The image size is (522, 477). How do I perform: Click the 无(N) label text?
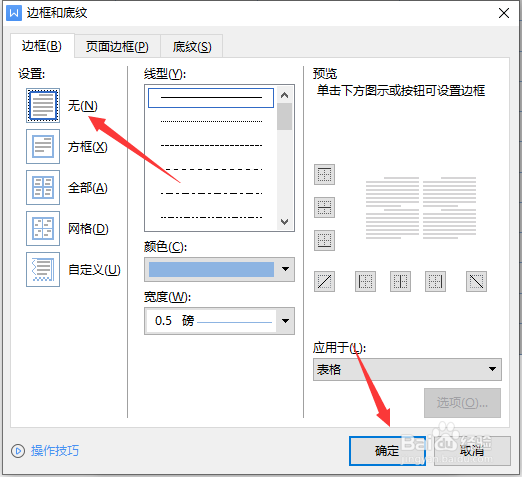(x=83, y=106)
